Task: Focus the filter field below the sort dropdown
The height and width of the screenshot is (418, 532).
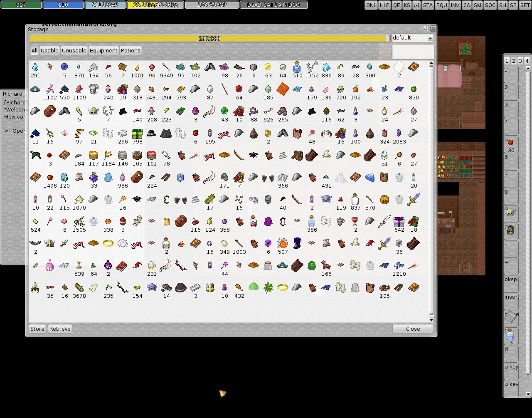Action: 413,52
